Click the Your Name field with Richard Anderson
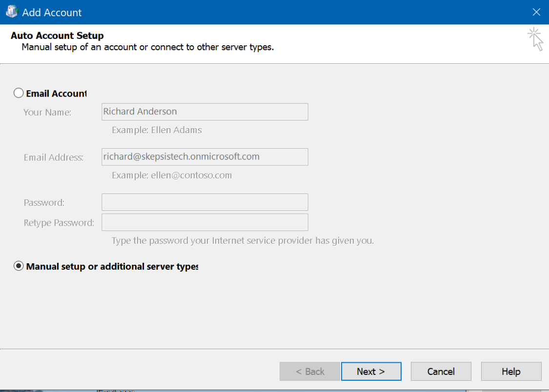 (205, 112)
